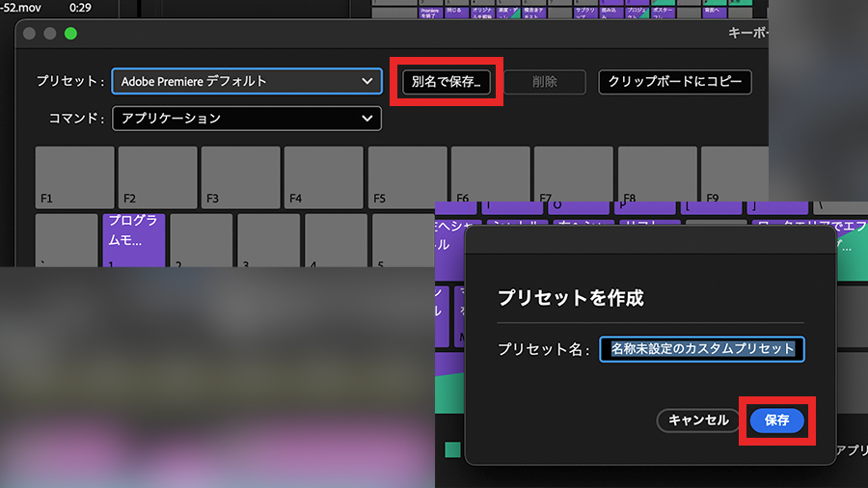The width and height of the screenshot is (868, 488).
Task: Click the purple O key behind the dialog
Action: coord(579,207)
